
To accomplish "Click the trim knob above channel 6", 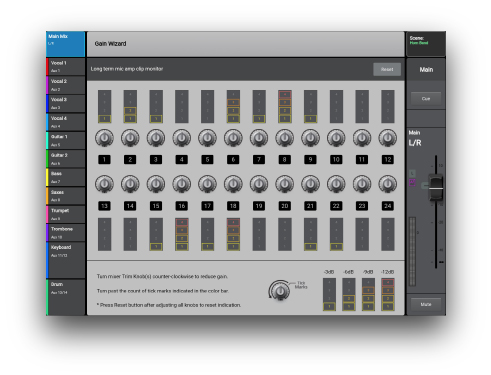I will tap(233, 138).
